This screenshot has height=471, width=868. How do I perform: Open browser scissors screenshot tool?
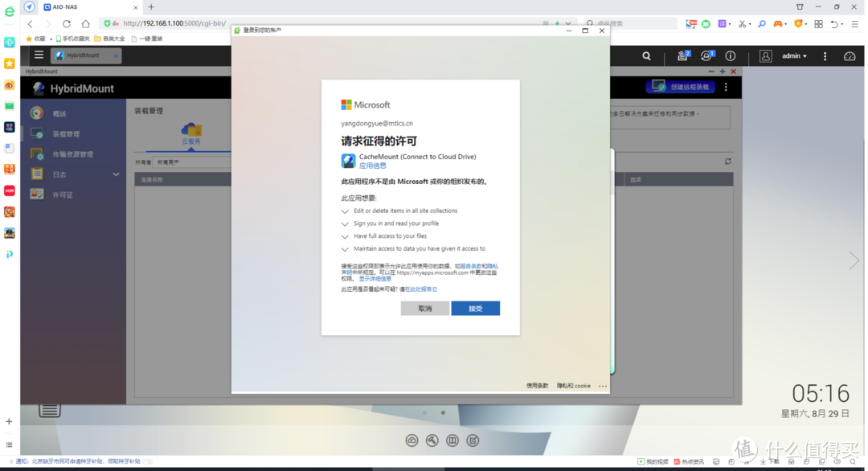click(x=742, y=24)
